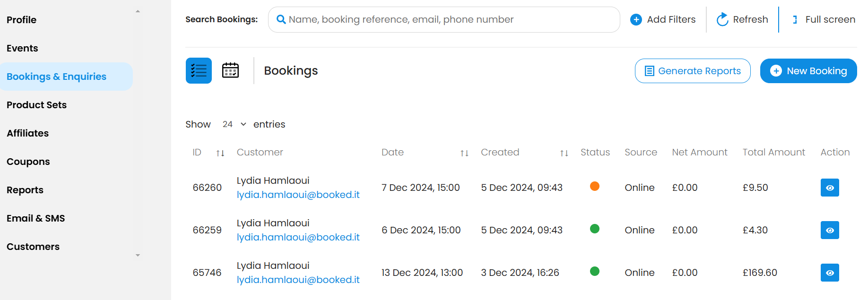The width and height of the screenshot is (868, 300).
Task: Switch to calendar view of bookings
Action: 230,70
